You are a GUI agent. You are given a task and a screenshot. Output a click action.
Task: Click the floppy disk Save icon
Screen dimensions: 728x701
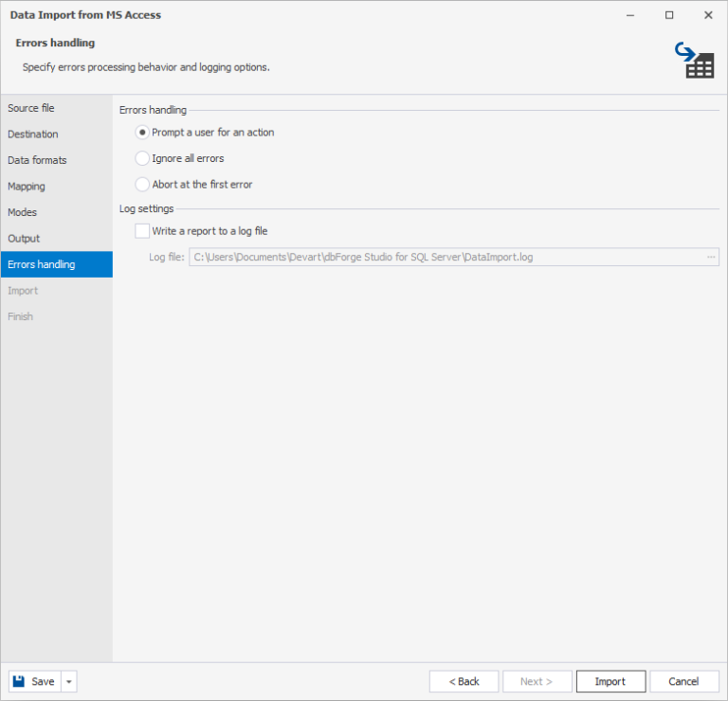click(x=19, y=681)
